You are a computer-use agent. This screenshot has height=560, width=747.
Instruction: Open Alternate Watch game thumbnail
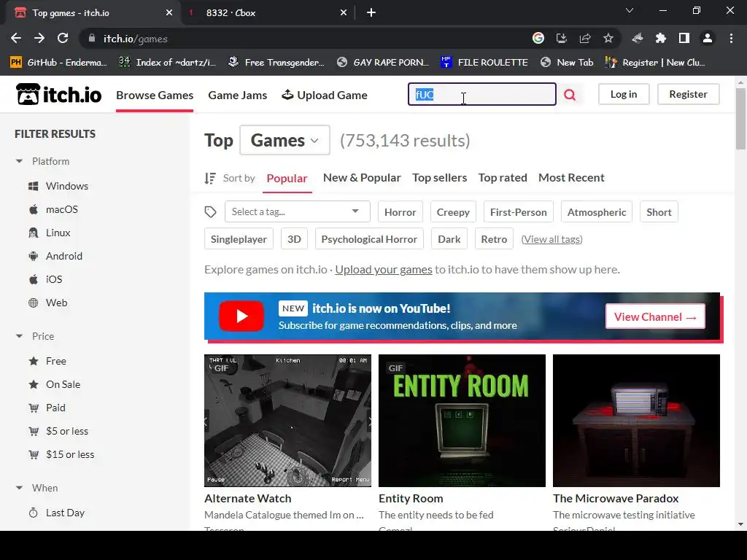click(x=287, y=421)
